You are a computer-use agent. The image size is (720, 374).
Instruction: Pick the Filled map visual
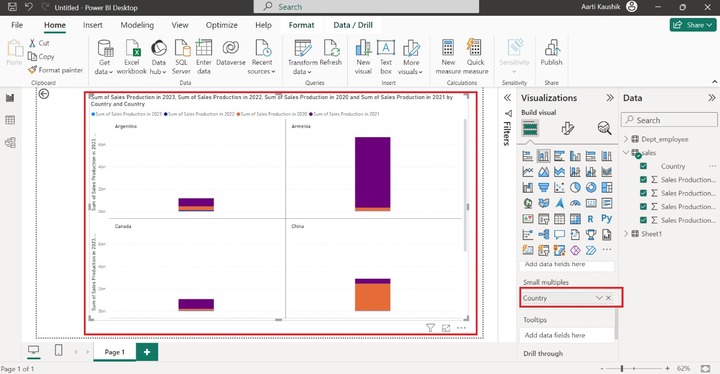[544, 203]
